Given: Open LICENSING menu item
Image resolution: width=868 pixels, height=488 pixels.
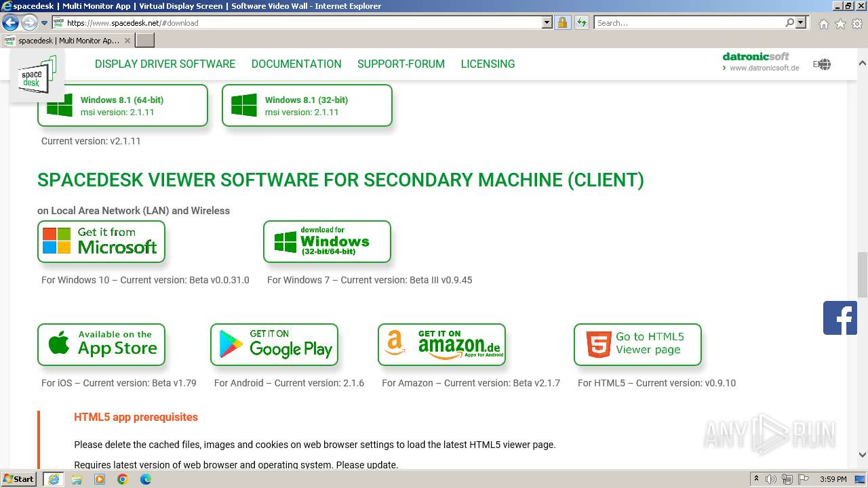Looking at the screenshot, I should pos(488,64).
